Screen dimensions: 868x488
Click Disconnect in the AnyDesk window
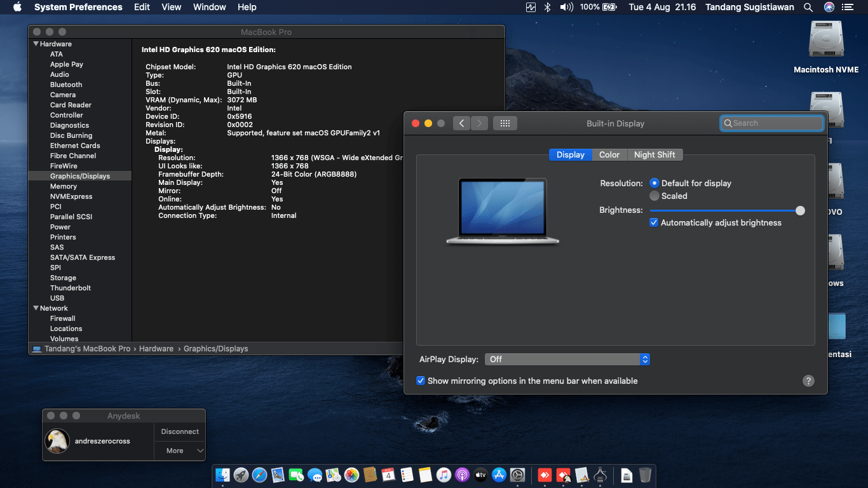[179, 431]
